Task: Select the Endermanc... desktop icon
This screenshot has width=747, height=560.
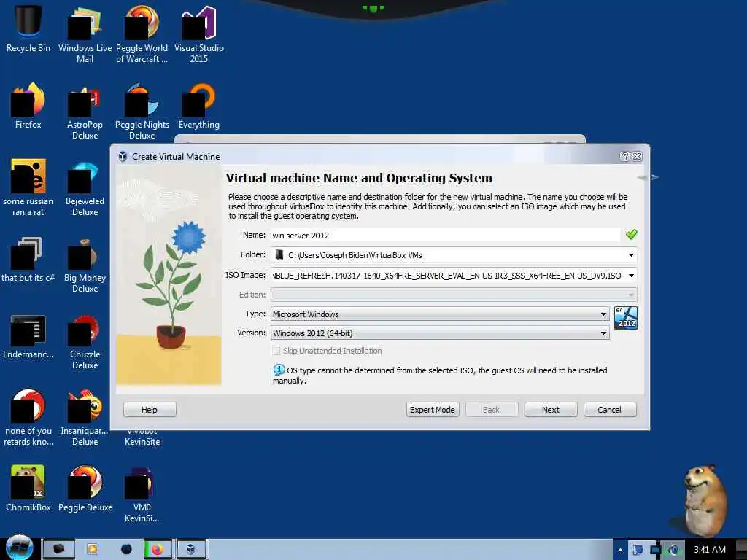Action: tap(28, 336)
